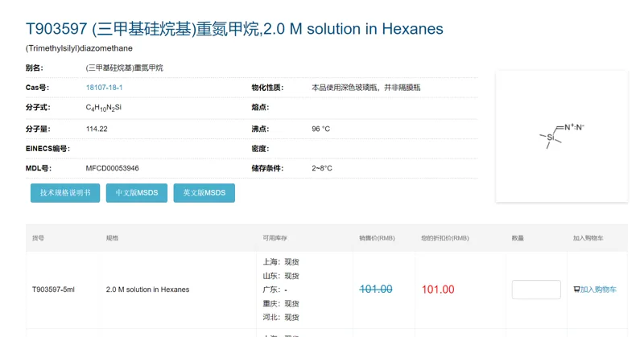Select the storage condition 2~8°C
This screenshot has height=337, width=644.
322,168
